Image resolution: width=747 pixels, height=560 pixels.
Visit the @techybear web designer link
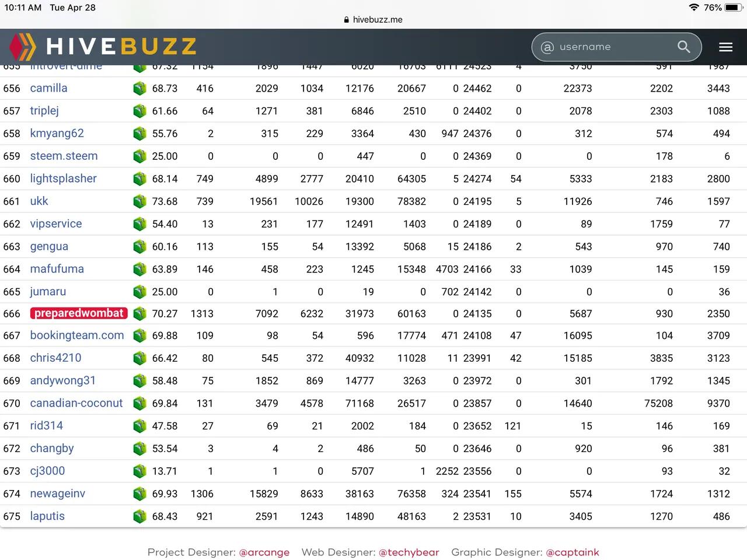point(409,552)
